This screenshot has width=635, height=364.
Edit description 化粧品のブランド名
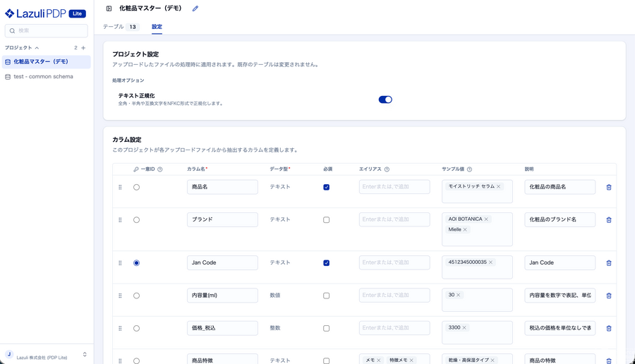pyautogui.click(x=560, y=219)
